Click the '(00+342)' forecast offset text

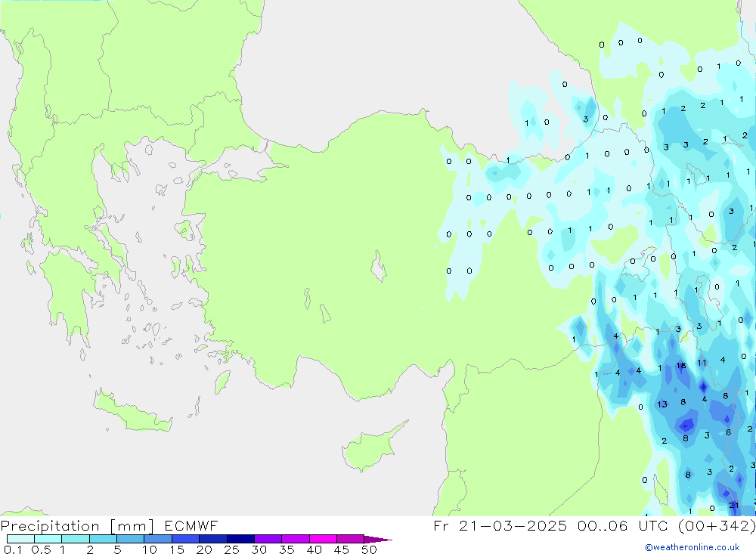pos(717,525)
